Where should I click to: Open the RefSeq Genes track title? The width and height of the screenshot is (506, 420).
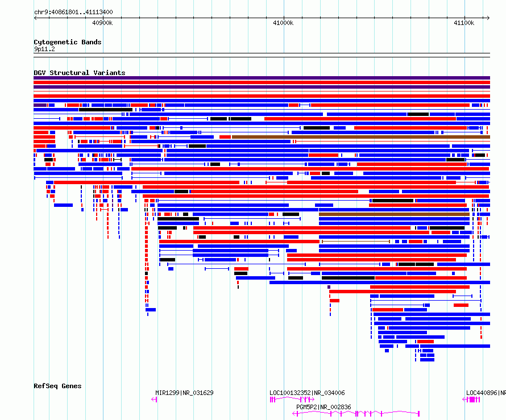tap(57, 386)
